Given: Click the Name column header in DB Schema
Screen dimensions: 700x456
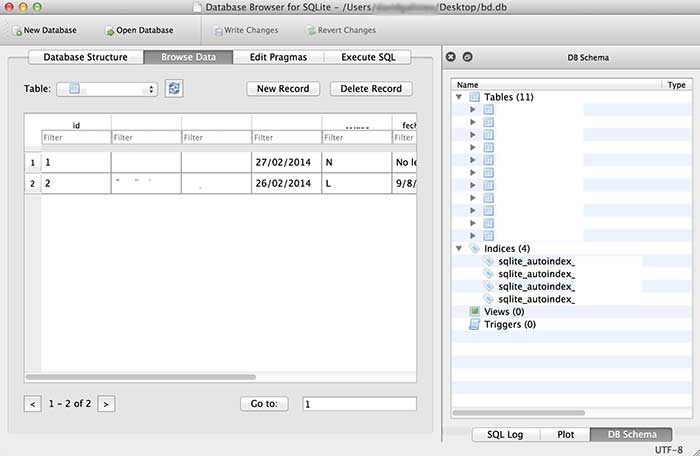Looking at the screenshot, I should tap(557, 85).
